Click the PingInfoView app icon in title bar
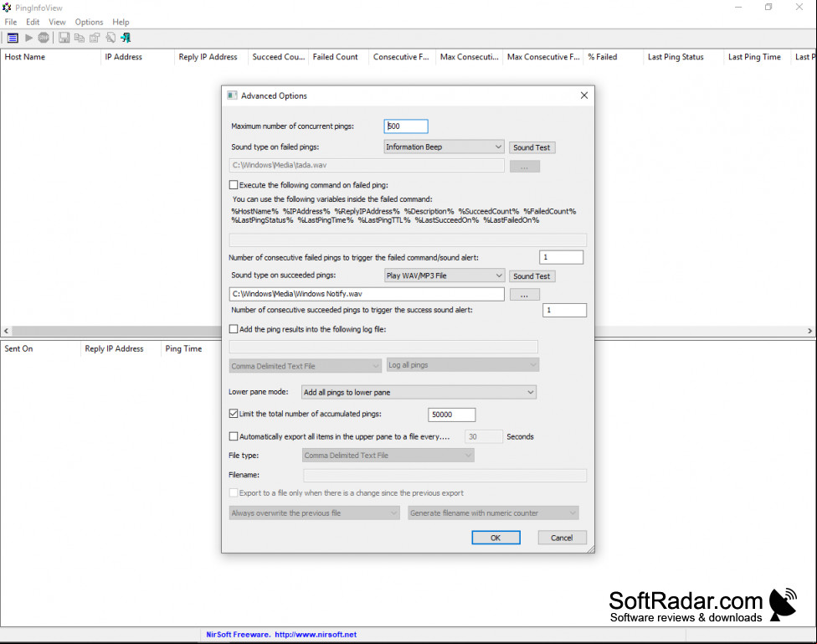The image size is (817, 644). pos(7,8)
